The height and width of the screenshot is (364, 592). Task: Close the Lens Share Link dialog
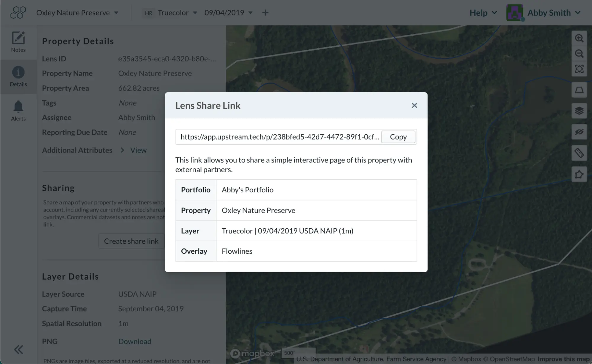point(414,105)
